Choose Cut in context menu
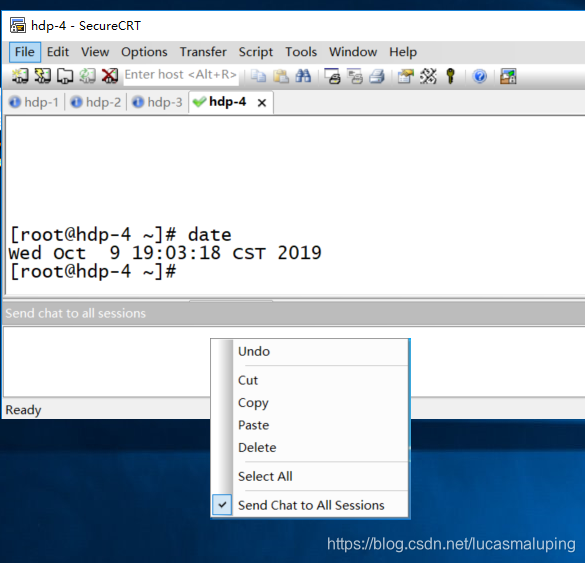This screenshot has width=585, height=563. pyautogui.click(x=310, y=380)
